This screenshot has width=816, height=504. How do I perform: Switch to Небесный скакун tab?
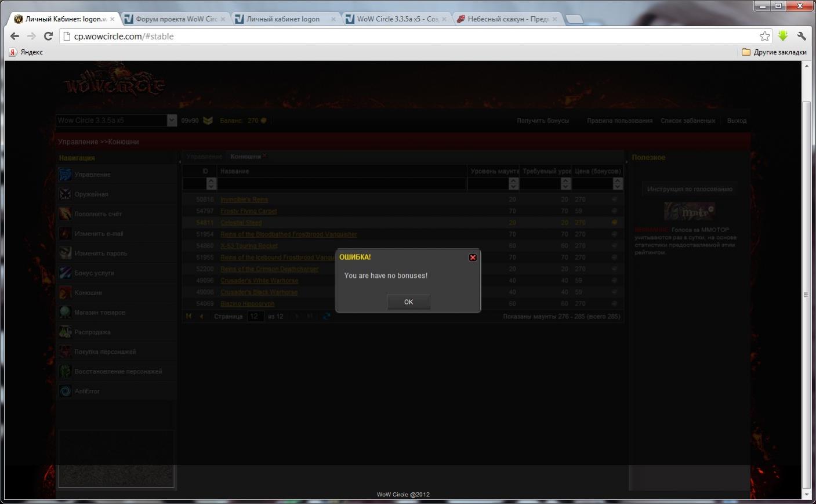[507, 19]
